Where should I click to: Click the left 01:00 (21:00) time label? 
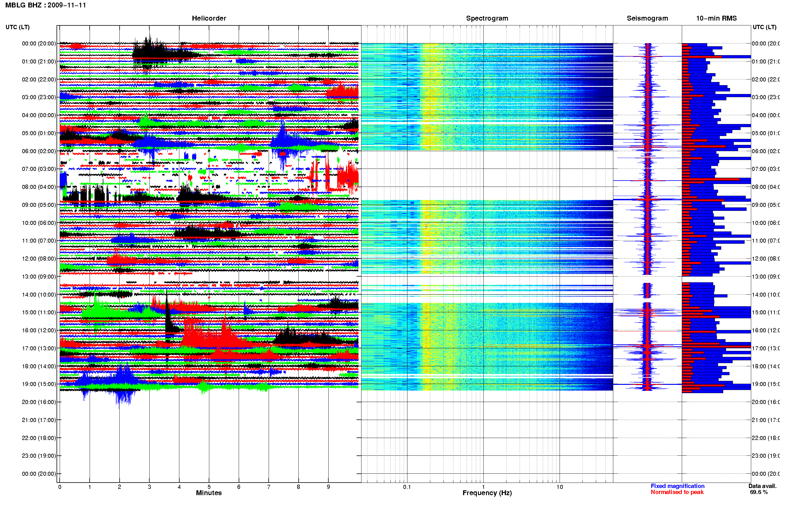pos(39,61)
